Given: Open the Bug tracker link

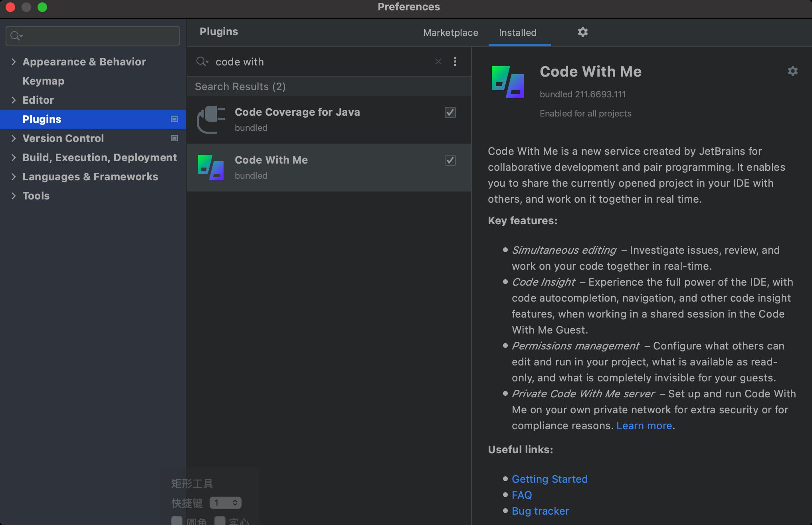Looking at the screenshot, I should [x=540, y=511].
